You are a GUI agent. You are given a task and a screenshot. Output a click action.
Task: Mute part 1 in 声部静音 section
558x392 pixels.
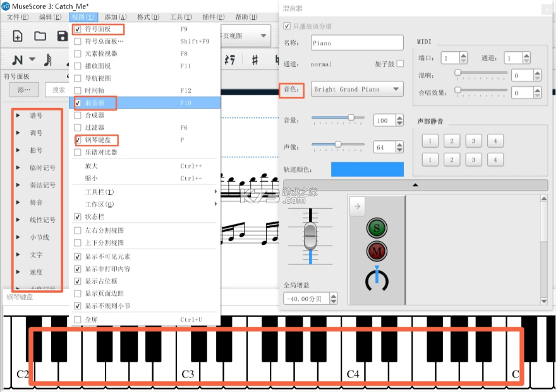pos(430,140)
